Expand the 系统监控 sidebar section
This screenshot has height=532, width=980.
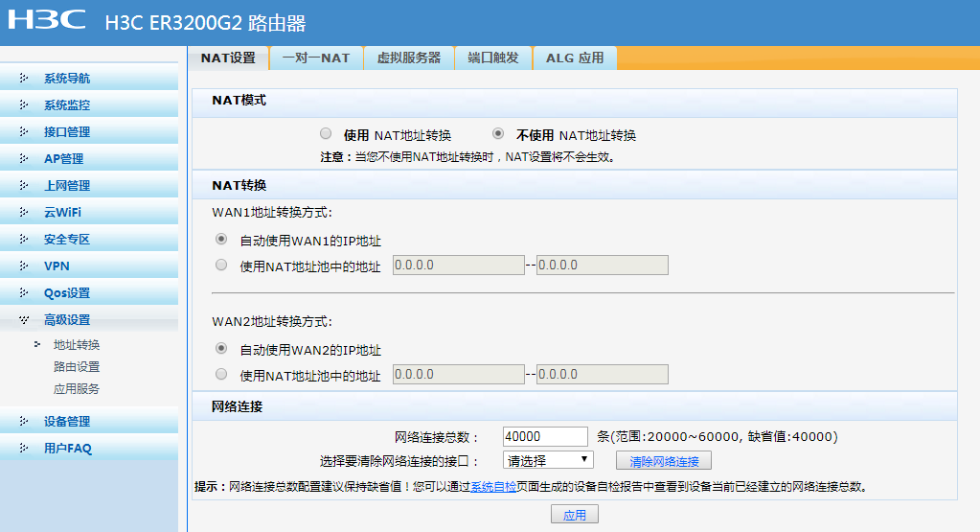pyautogui.click(x=67, y=105)
